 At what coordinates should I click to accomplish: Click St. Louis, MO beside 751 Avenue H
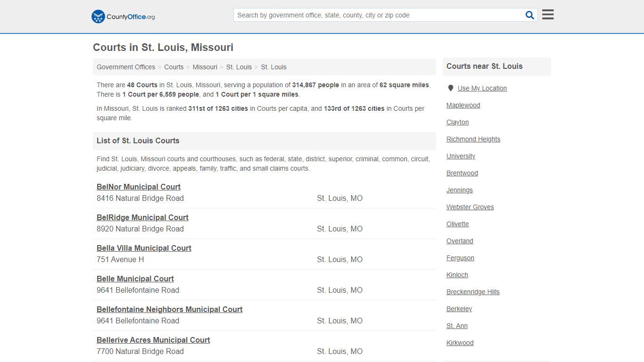coord(340,259)
